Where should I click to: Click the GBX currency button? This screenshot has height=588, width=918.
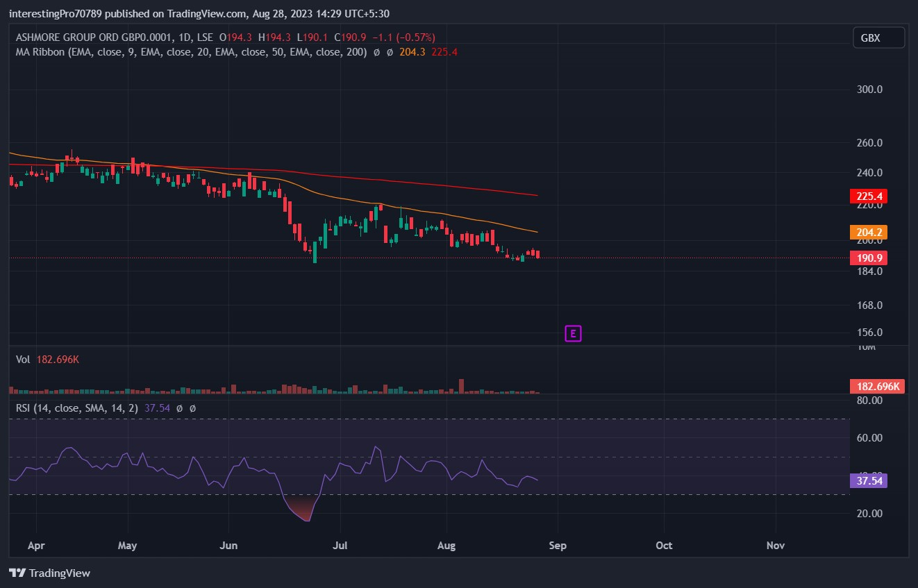tap(878, 38)
